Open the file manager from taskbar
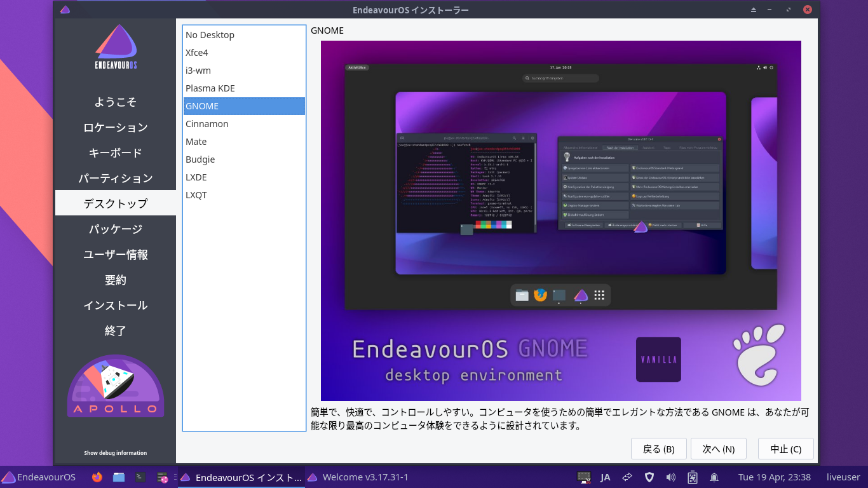Viewport: 868px width, 488px height. tap(119, 477)
